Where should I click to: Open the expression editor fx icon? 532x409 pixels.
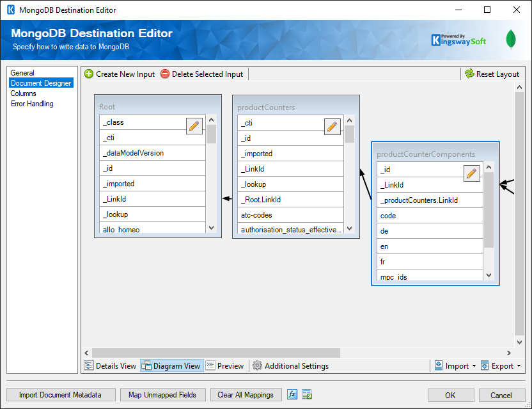point(292,394)
